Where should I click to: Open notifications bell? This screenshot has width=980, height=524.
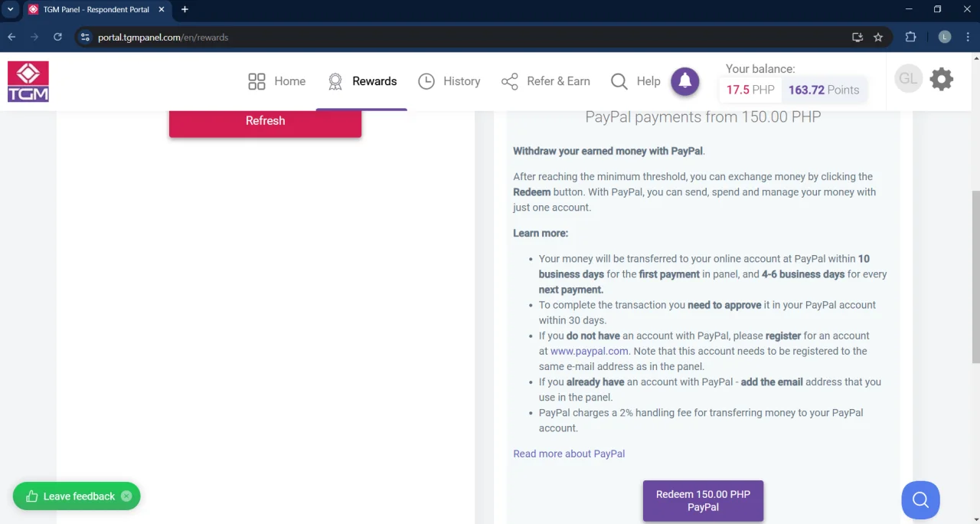(685, 81)
